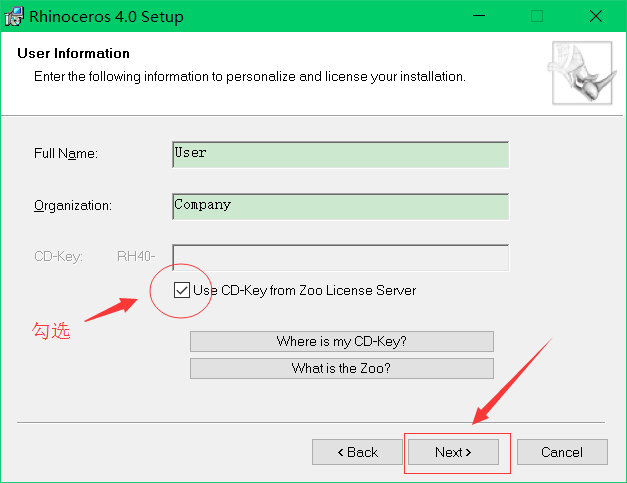
Task: Click the greyed-out 'CD-Key:' label
Action: (x=58, y=257)
